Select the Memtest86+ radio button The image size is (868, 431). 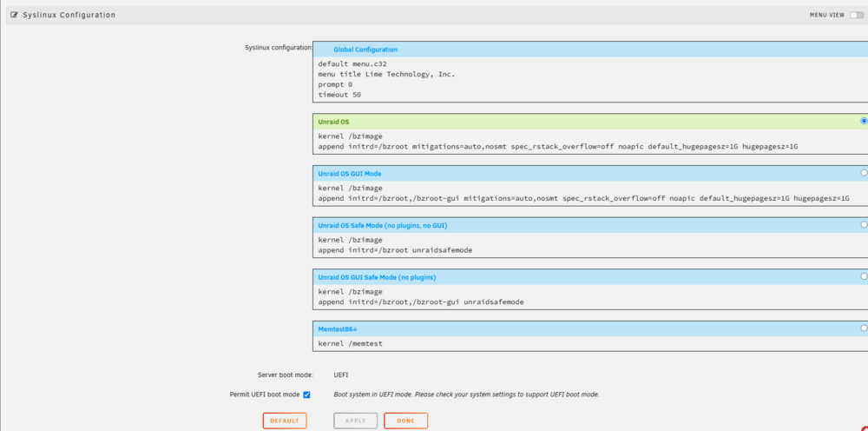pyautogui.click(x=865, y=328)
